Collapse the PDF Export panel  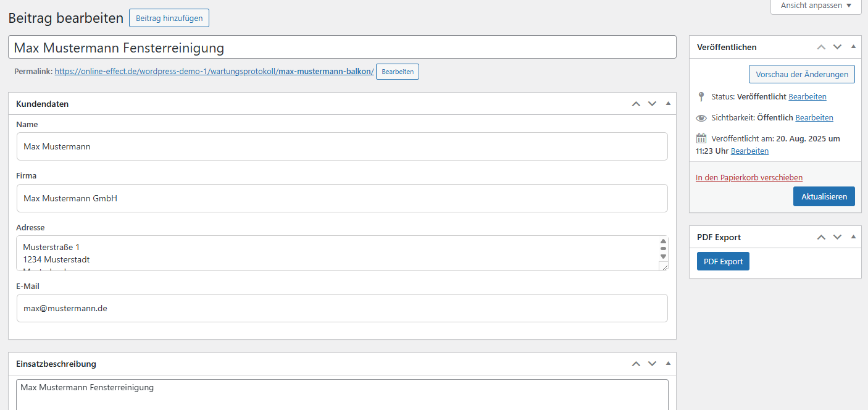pos(853,237)
